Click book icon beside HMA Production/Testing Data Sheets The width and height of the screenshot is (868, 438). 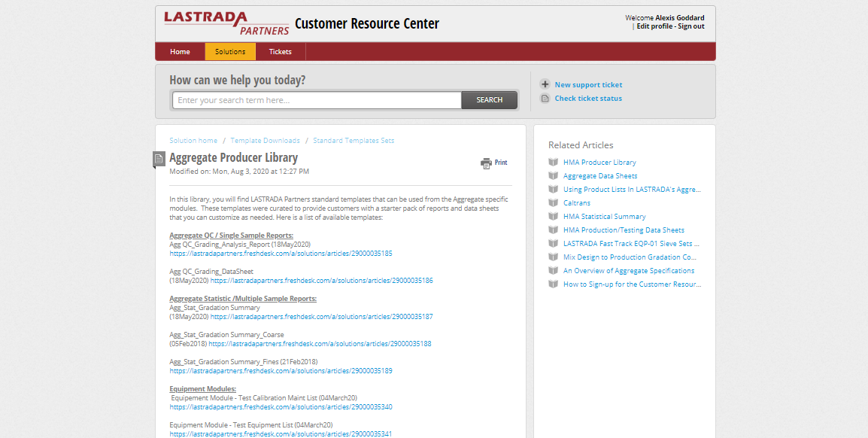(x=553, y=230)
